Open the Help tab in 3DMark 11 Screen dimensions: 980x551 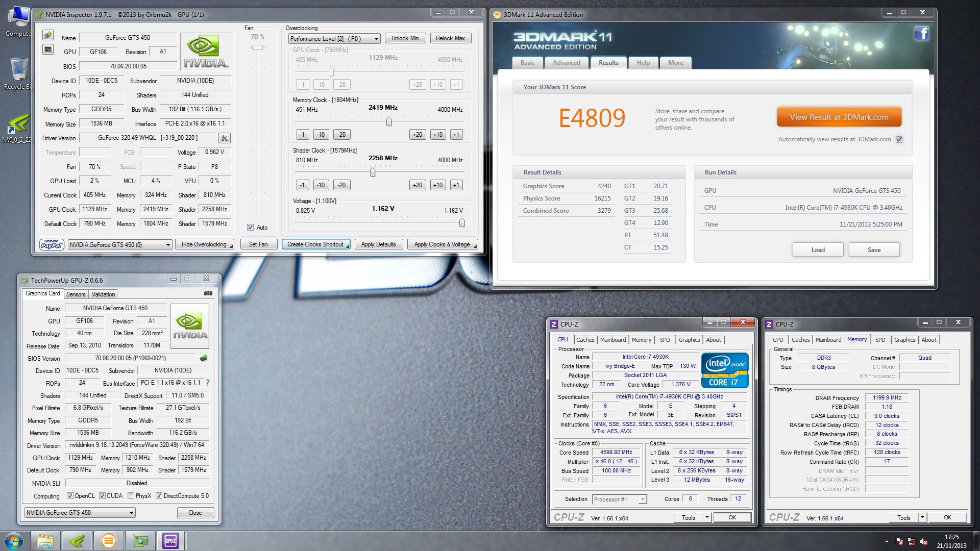click(643, 63)
